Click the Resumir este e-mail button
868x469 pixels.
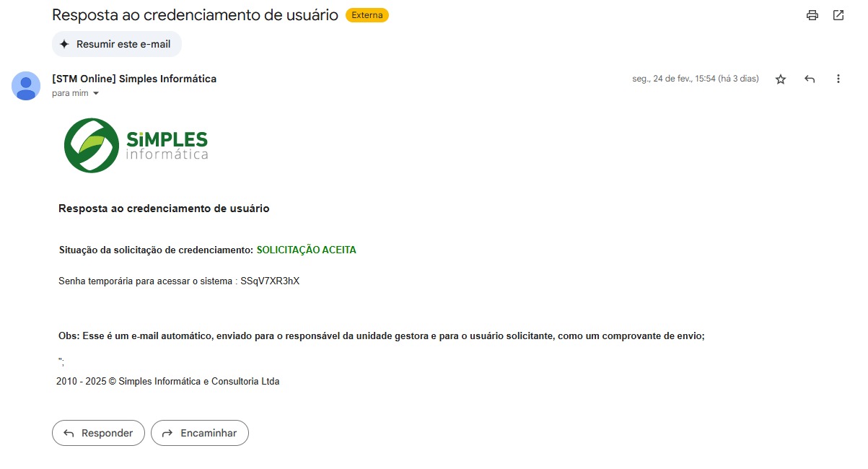tap(117, 44)
